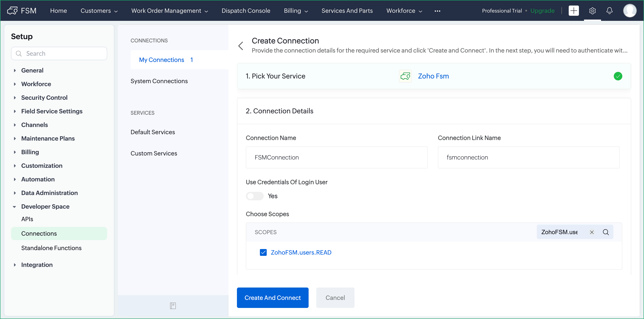
Task: Open the more navigation options ellipsis
Action: [437, 11]
